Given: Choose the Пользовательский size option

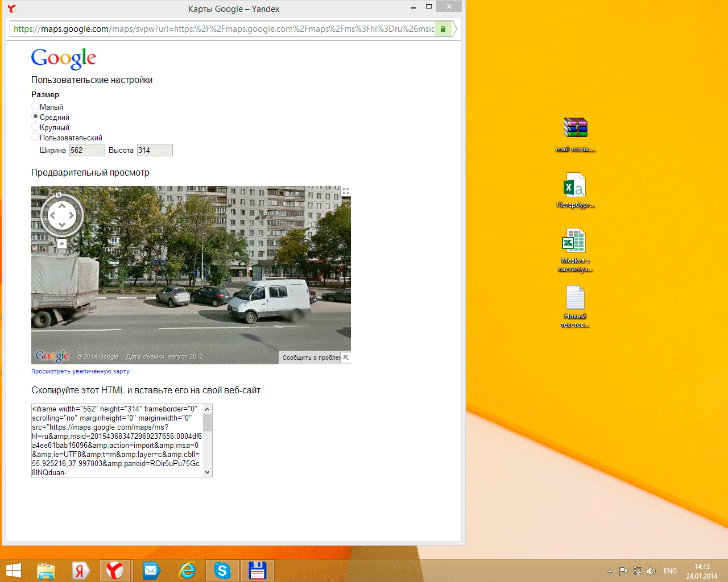Looking at the screenshot, I should (x=35, y=138).
